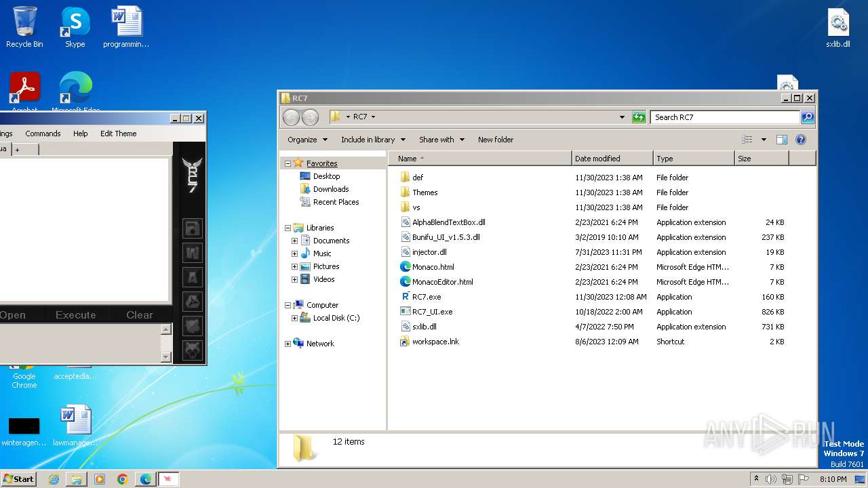Image resolution: width=868 pixels, height=488 pixels.
Task: Click the winged RC7 logo in the sidebar
Action: [192, 175]
